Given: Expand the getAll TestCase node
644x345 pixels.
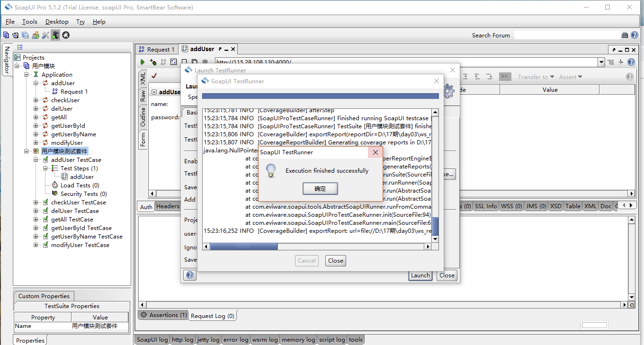Looking at the screenshot, I should (x=36, y=219).
